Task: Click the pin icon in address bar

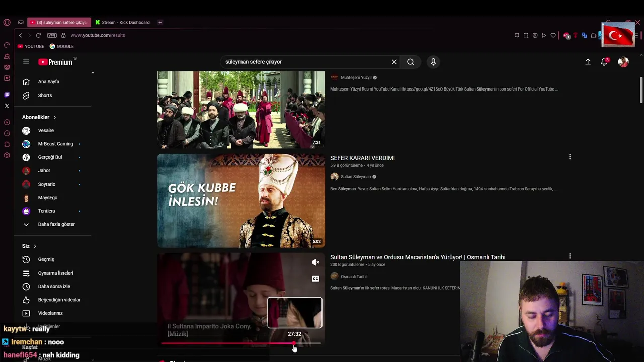Action: point(517,35)
